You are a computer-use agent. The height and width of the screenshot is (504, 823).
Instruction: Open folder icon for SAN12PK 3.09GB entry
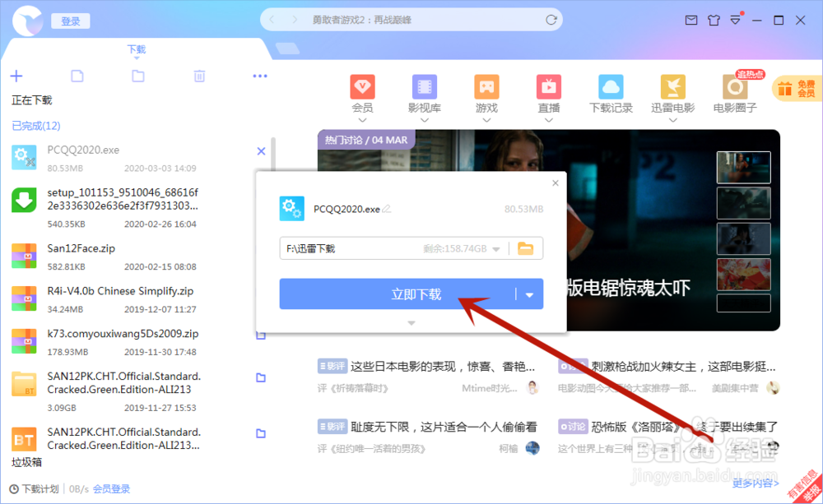[x=261, y=377]
